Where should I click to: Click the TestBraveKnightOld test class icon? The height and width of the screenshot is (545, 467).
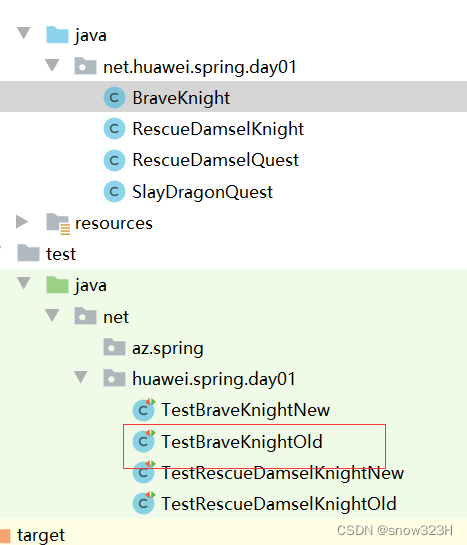pos(144,441)
